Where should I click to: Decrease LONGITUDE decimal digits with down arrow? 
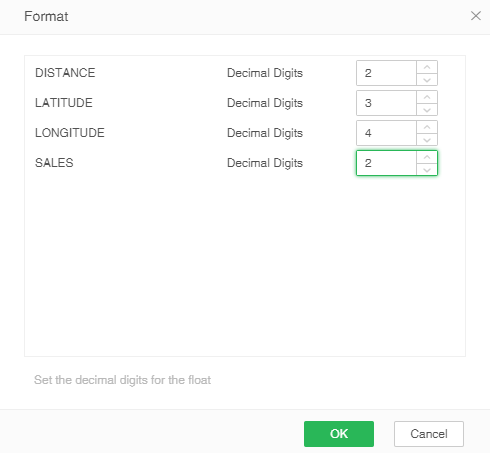pos(427,139)
